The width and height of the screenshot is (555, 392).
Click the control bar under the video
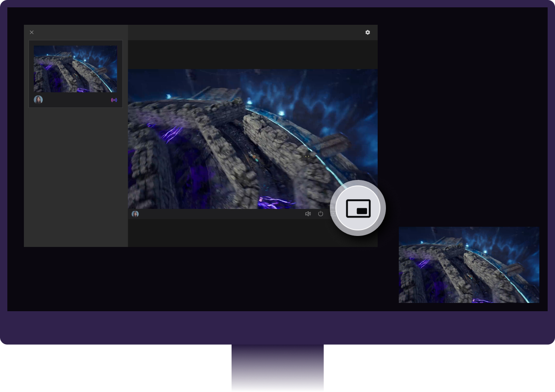click(221, 214)
